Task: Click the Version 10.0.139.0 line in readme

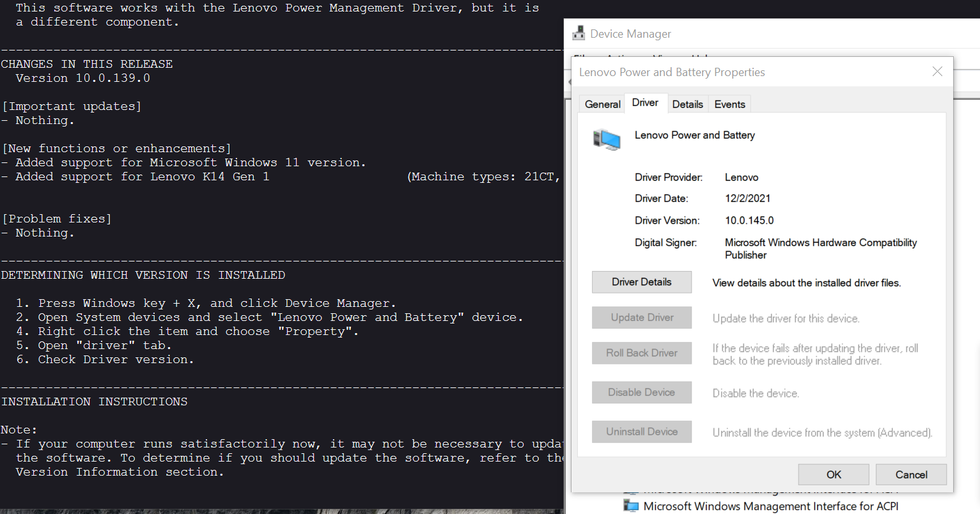Action: [x=82, y=78]
